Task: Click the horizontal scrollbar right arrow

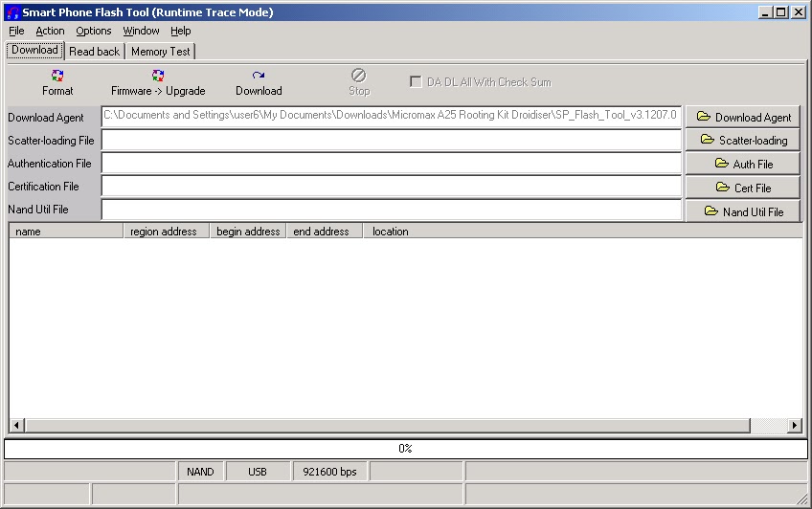Action: click(x=795, y=425)
